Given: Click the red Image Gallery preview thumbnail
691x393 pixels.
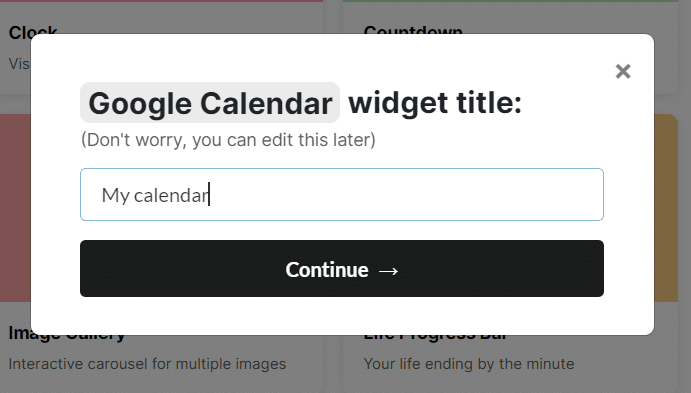Looking at the screenshot, I should point(15,208).
